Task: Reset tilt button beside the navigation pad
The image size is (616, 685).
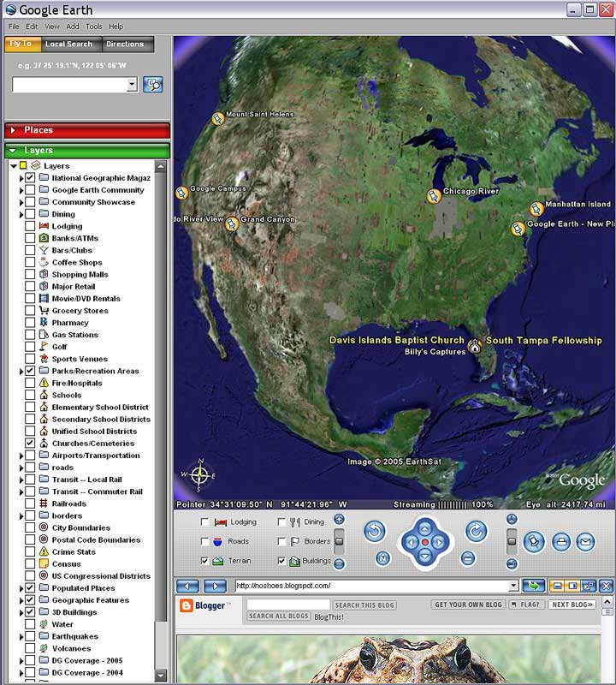Action: 468,558
